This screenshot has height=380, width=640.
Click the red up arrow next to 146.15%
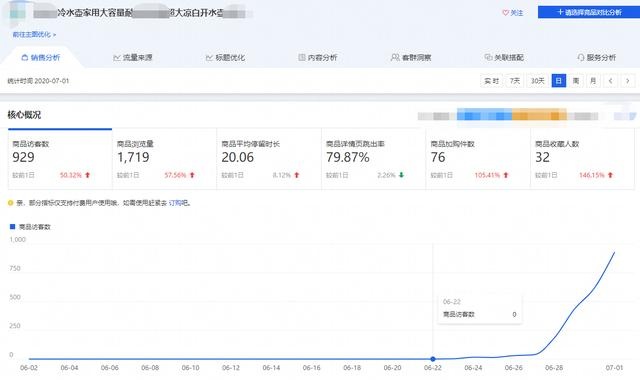pos(610,175)
